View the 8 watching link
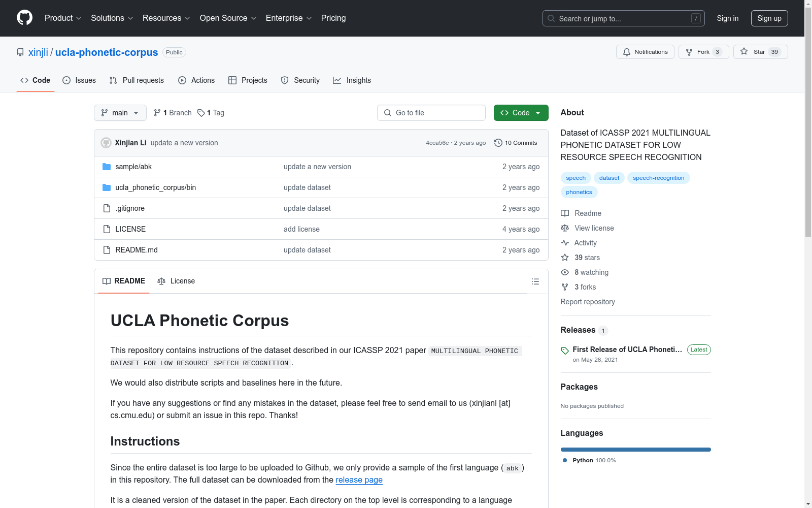812x508 pixels. 585,272
